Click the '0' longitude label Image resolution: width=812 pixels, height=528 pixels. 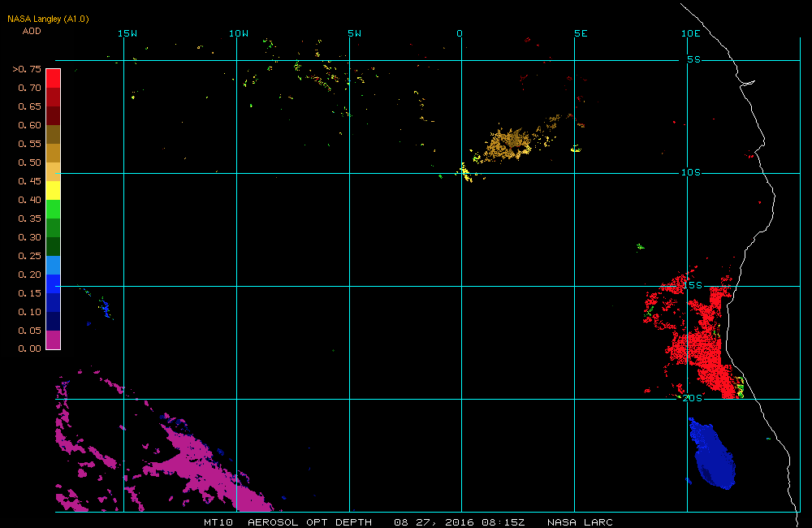[460, 33]
